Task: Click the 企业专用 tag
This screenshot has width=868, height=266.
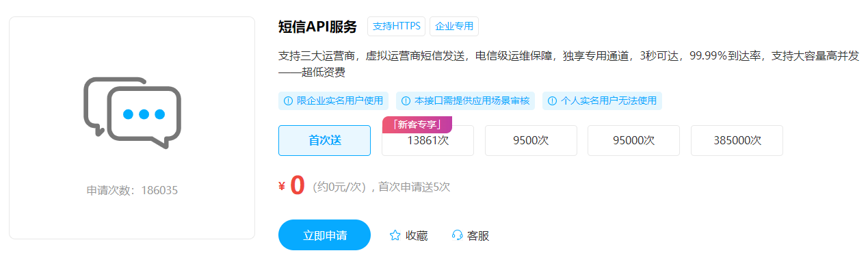Action: click(x=454, y=27)
